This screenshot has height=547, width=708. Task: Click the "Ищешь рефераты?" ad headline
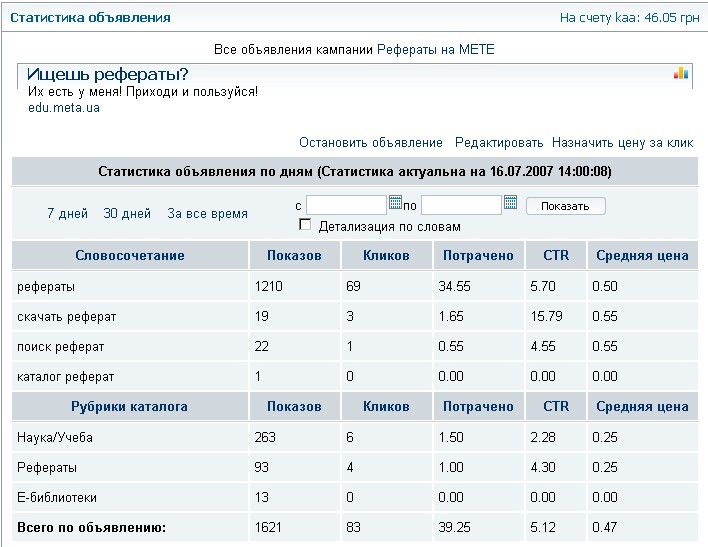click(x=108, y=75)
